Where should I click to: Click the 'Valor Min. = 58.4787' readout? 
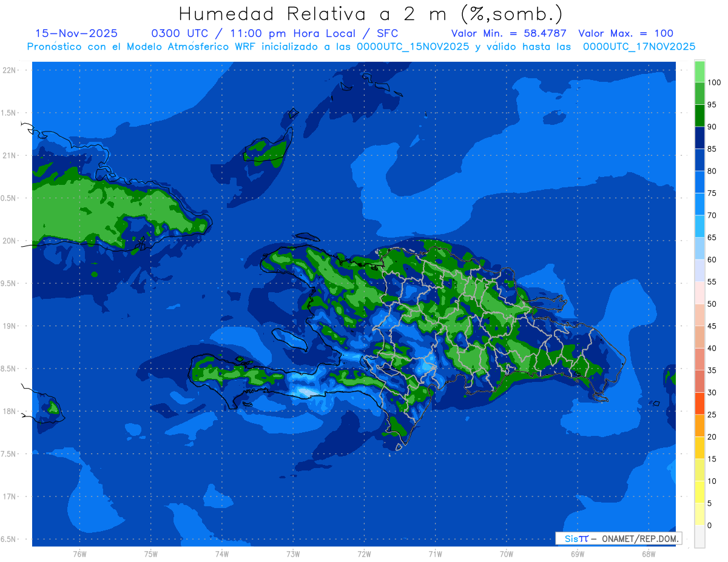pos(508,33)
